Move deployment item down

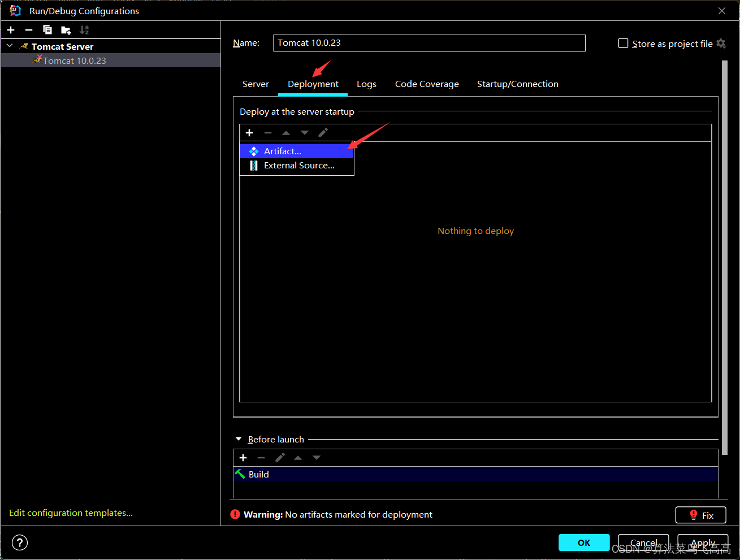click(305, 133)
